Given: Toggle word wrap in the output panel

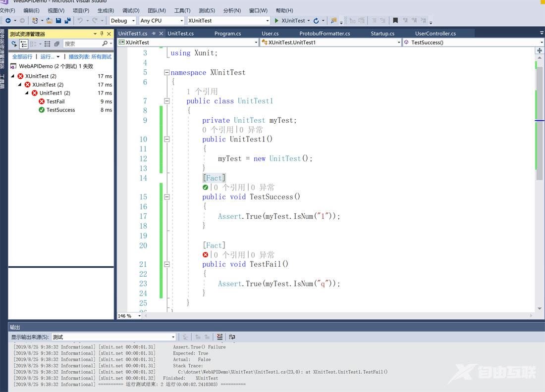Looking at the screenshot, I should [x=232, y=337].
